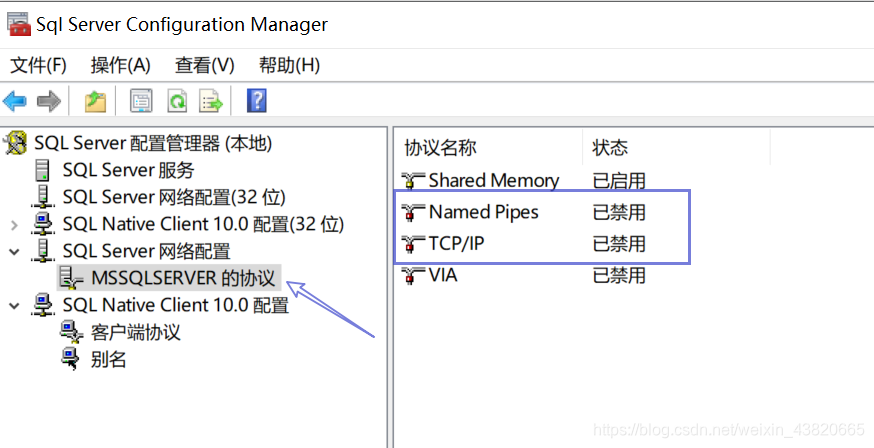The image size is (874, 448).
Task: Select MSSQLSERVER 的协议 in the tree
Action: 183,277
